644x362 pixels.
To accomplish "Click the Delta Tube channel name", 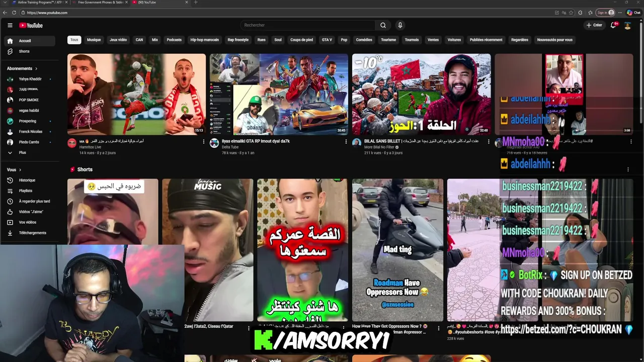I will (230, 147).
